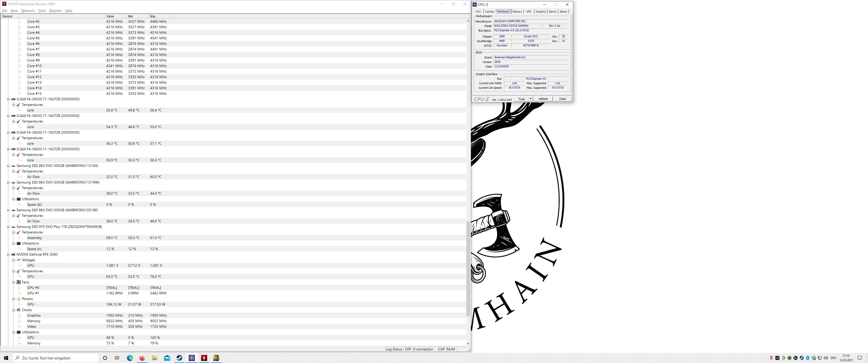Open the Tools menu in HWMonitor
The height and width of the screenshot is (363, 868).
click(x=42, y=11)
